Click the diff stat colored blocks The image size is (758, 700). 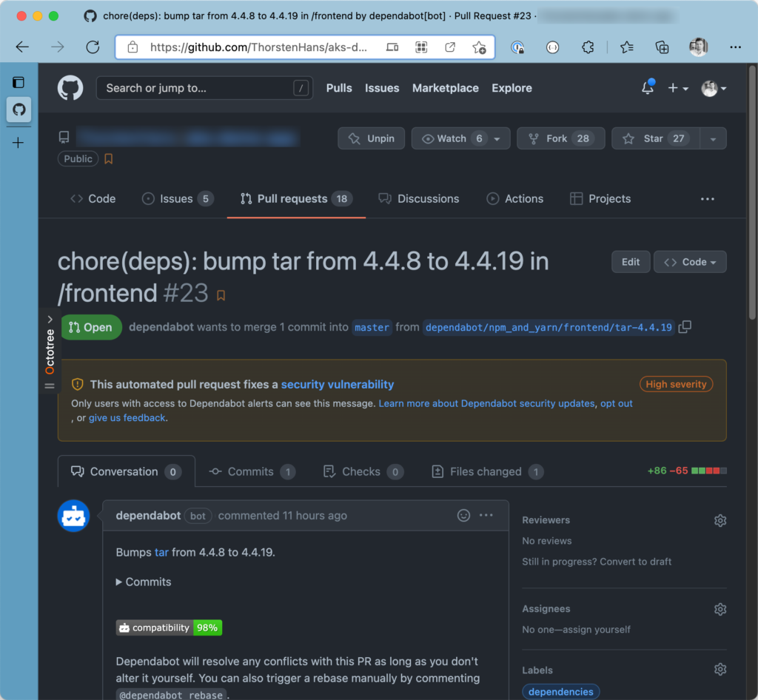pyautogui.click(x=708, y=471)
